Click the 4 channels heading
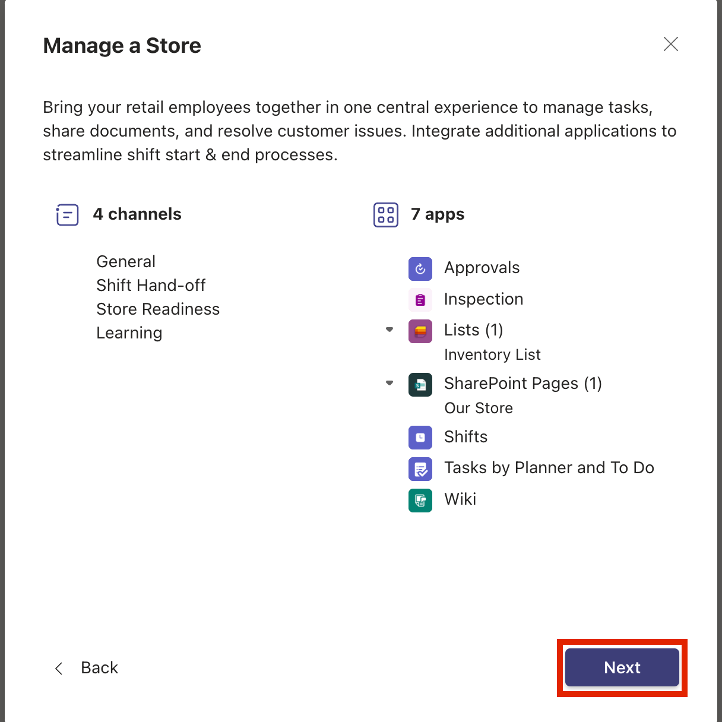Screen dimensions: 722x722 click(137, 214)
